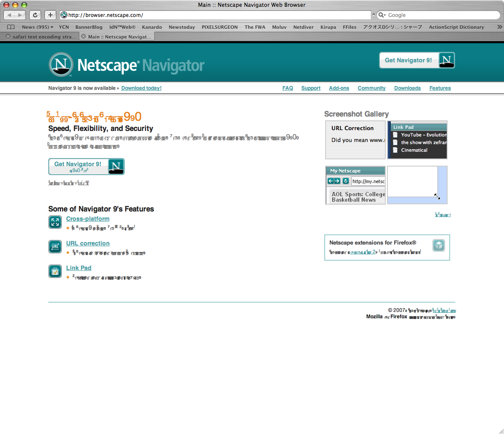The height and width of the screenshot is (434, 504).
Task: Open the IdN Web bookmark
Action: pyautogui.click(x=122, y=27)
